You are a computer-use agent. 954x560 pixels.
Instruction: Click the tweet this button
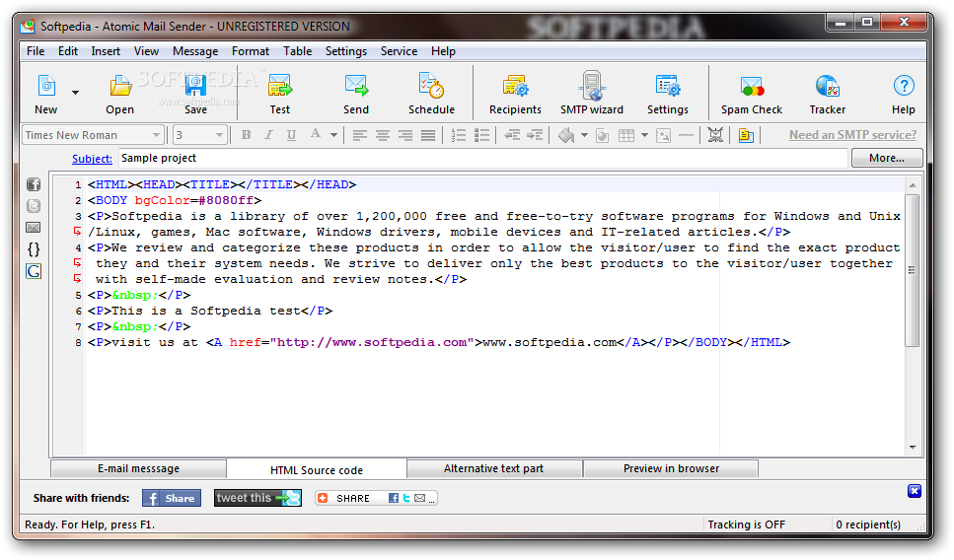[257, 498]
